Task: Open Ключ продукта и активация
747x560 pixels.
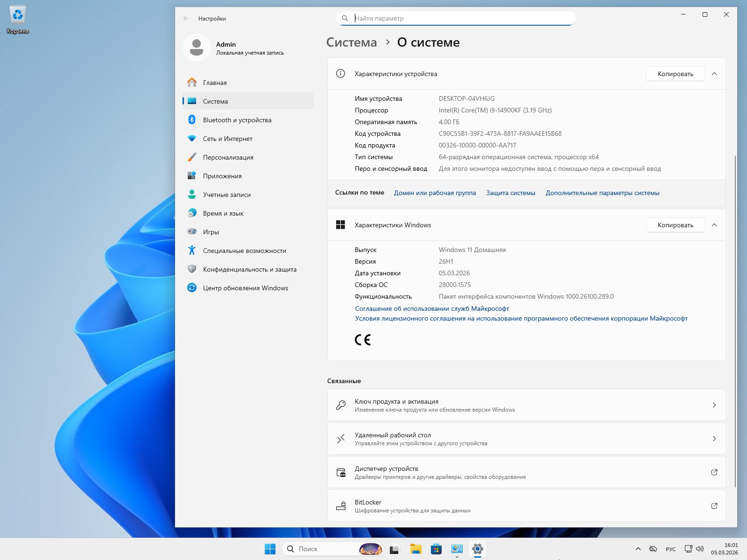Action: [x=527, y=405]
